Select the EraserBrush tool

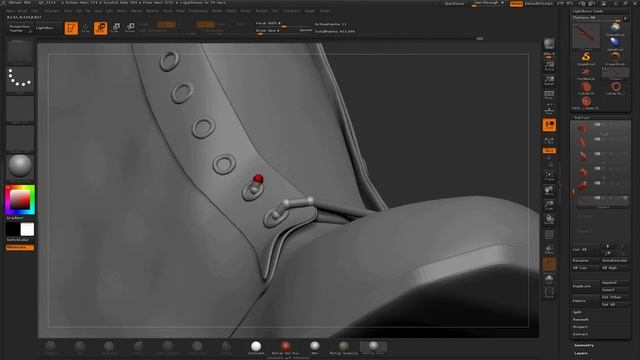615,58
